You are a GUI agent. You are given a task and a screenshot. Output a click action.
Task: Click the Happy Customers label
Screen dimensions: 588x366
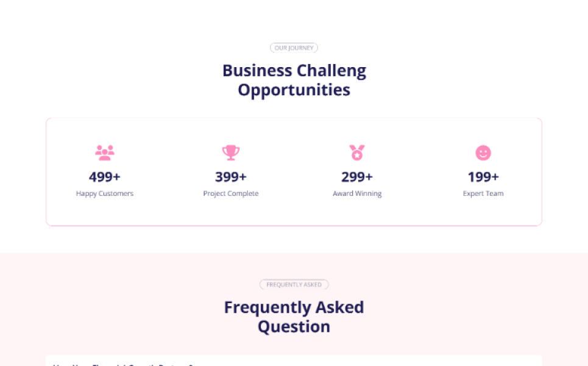[105, 193]
